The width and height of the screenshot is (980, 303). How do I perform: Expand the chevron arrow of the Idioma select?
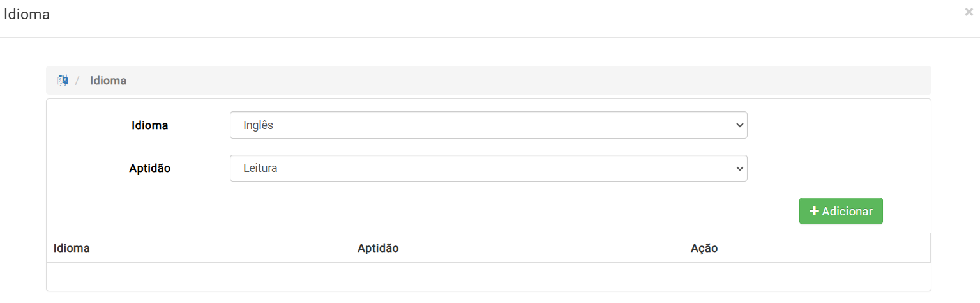click(x=740, y=125)
